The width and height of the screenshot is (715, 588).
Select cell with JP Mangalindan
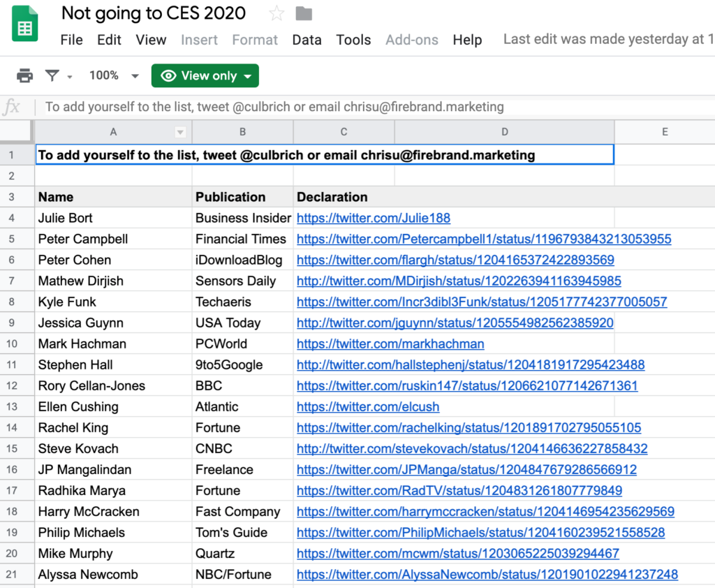[x=114, y=470]
